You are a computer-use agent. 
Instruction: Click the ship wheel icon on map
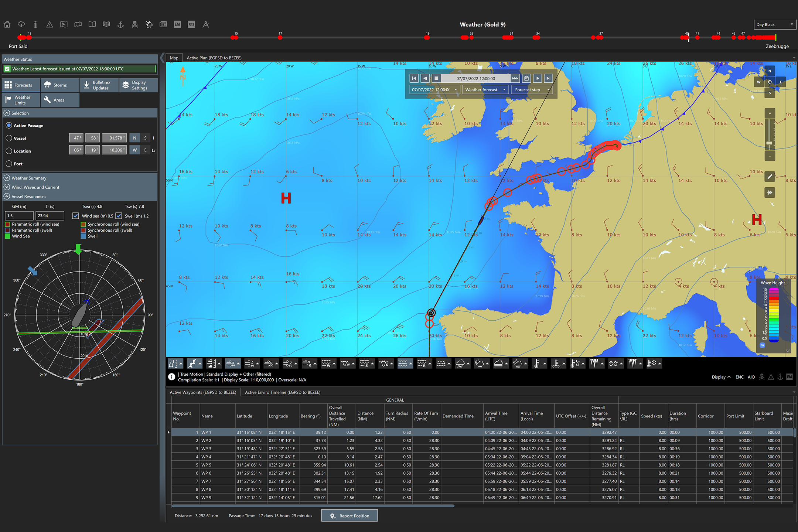coord(770,192)
